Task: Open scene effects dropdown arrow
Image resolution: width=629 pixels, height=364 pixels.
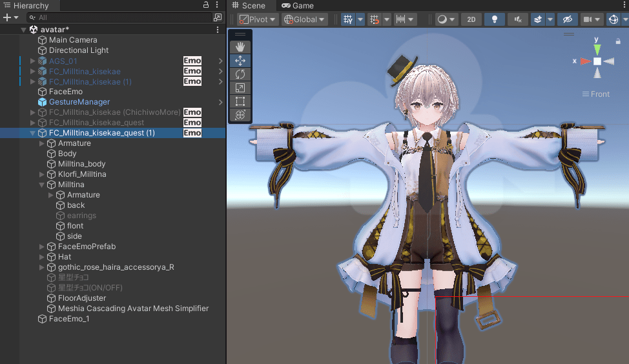Action: coord(550,19)
